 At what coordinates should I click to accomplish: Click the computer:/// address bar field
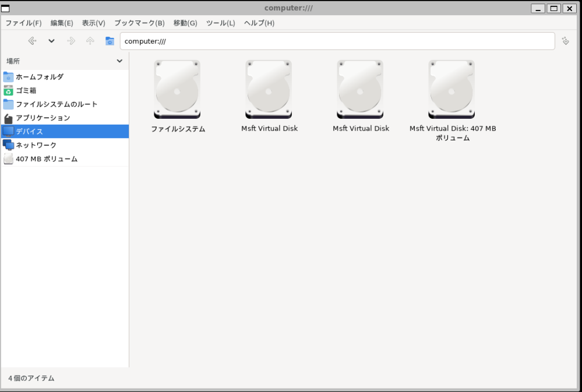pos(337,41)
